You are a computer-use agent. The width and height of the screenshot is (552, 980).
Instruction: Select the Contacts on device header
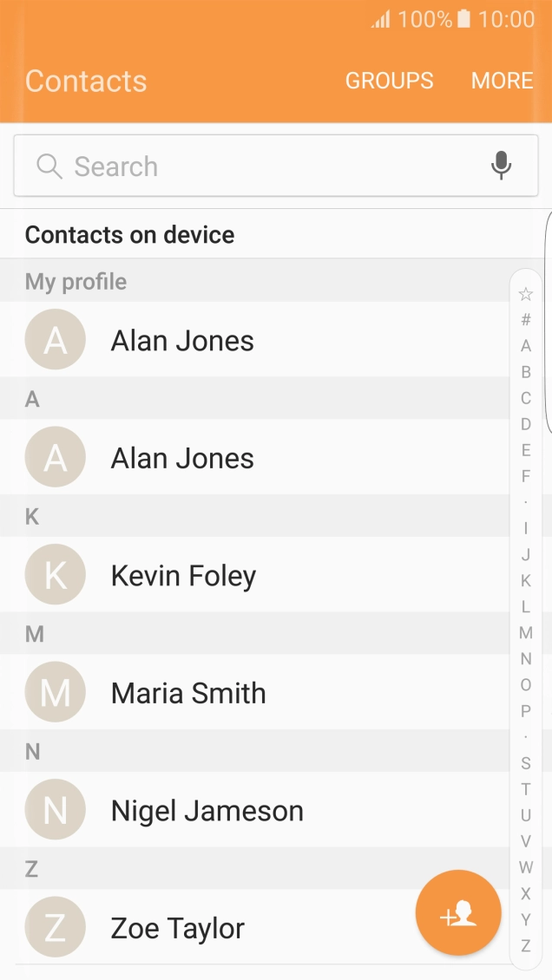[129, 234]
